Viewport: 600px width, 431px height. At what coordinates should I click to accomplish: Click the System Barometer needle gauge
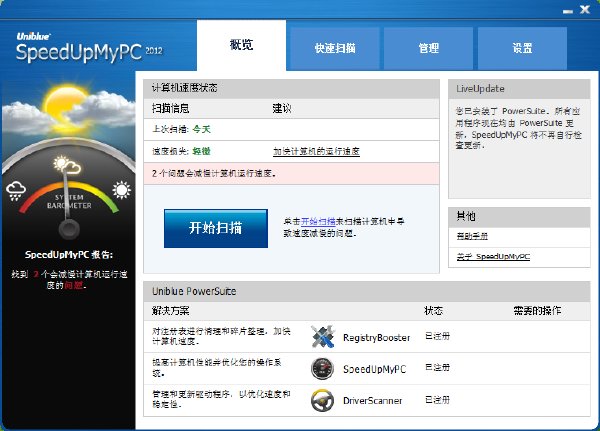69,202
